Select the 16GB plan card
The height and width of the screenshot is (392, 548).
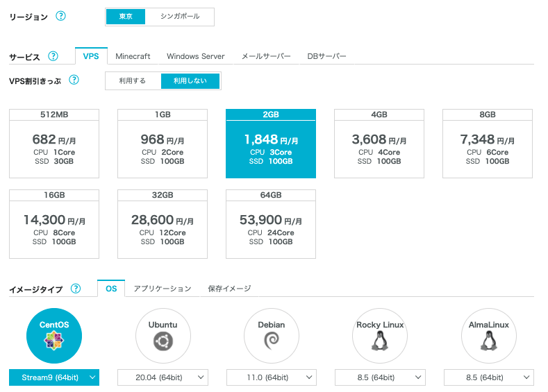tap(54, 224)
